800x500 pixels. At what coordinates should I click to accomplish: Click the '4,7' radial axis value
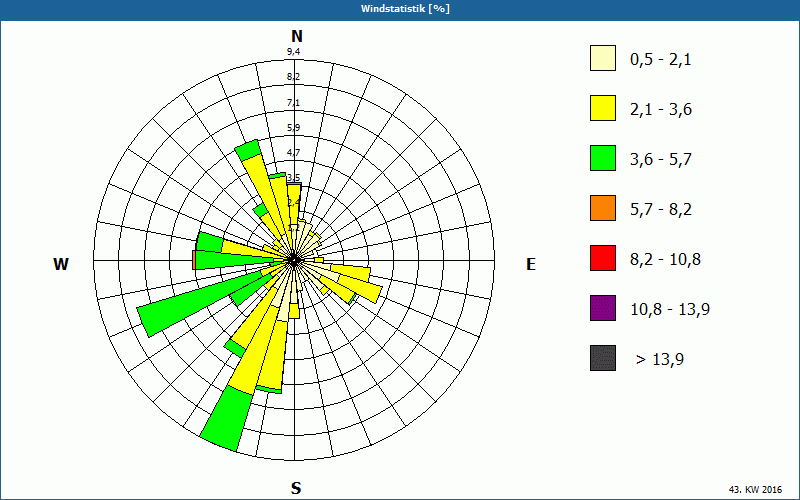coord(293,153)
